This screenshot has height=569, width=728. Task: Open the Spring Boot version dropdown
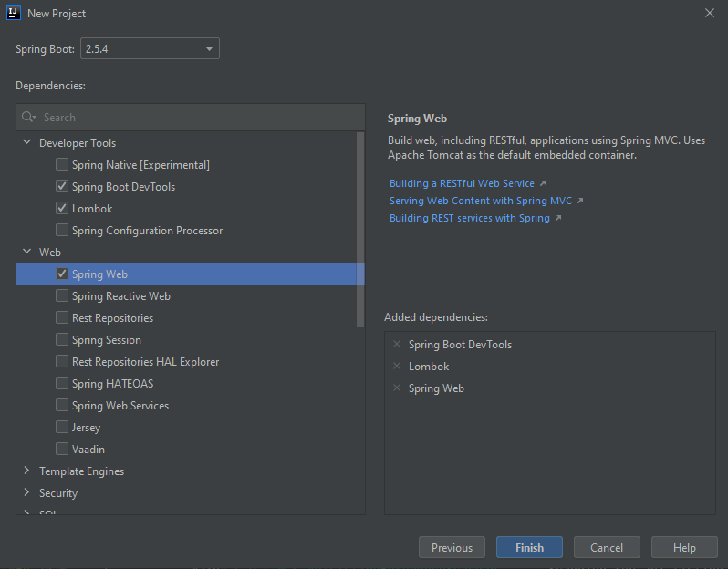[x=150, y=48]
